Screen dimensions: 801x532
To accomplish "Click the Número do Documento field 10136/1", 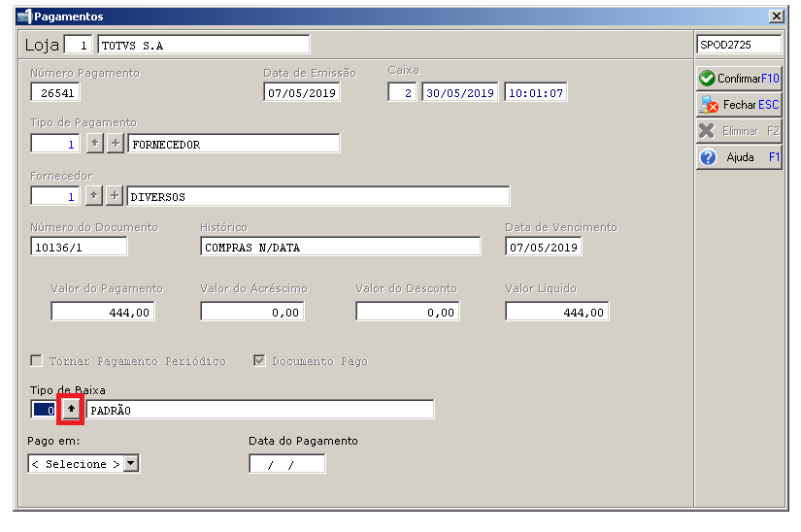I will (x=79, y=247).
